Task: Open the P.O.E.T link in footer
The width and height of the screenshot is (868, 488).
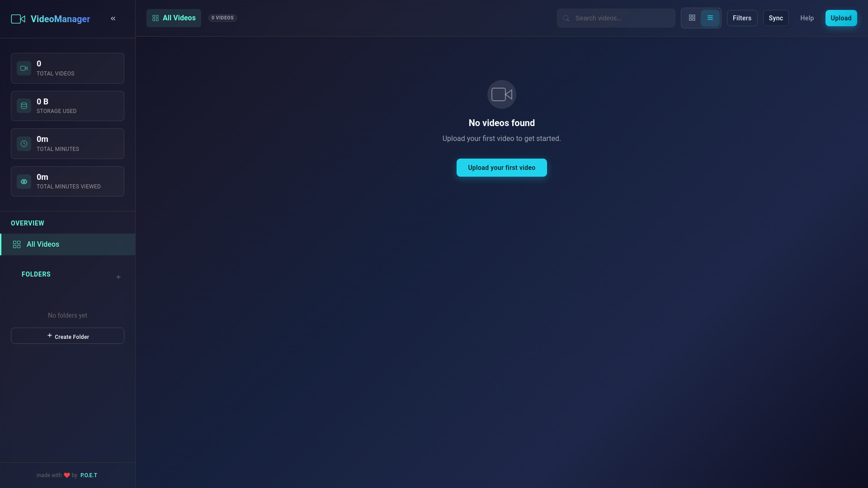Action: point(89,475)
